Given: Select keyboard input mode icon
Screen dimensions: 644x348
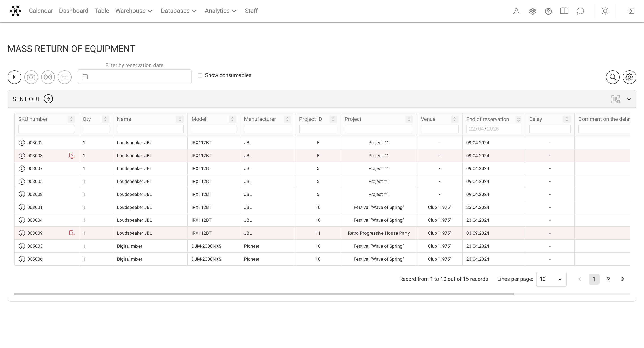Looking at the screenshot, I should click(x=64, y=77).
